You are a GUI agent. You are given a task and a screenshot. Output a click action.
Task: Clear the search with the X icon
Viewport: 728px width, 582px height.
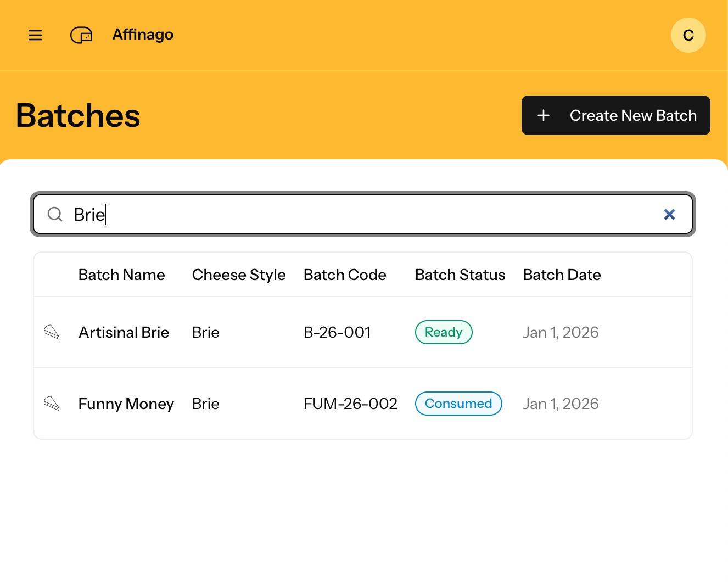669,214
